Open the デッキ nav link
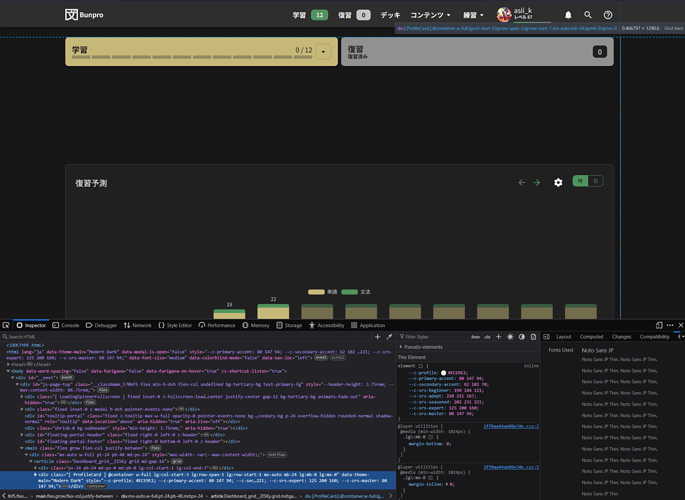 pos(390,15)
